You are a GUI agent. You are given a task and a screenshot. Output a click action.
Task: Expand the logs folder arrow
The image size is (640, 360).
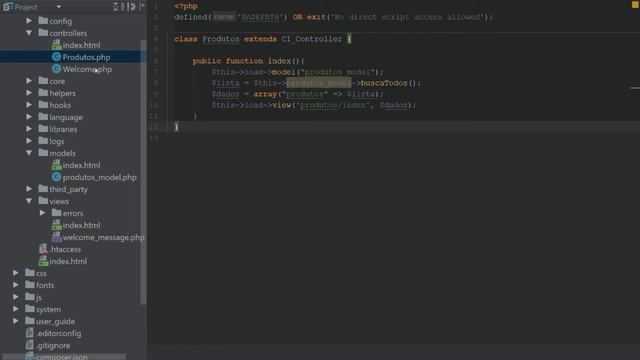point(29,141)
